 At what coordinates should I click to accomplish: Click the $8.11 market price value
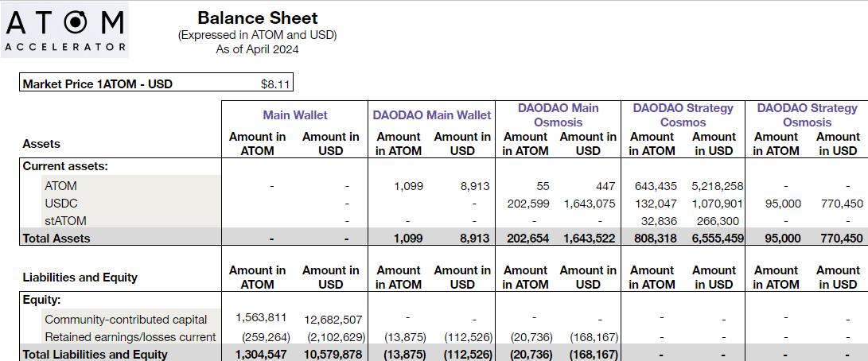point(274,83)
